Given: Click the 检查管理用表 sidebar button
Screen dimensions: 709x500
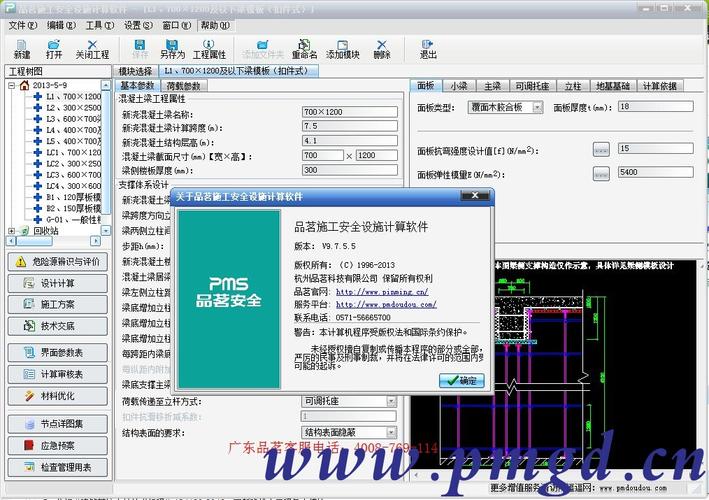Looking at the screenshot, I should click(58, 467).
